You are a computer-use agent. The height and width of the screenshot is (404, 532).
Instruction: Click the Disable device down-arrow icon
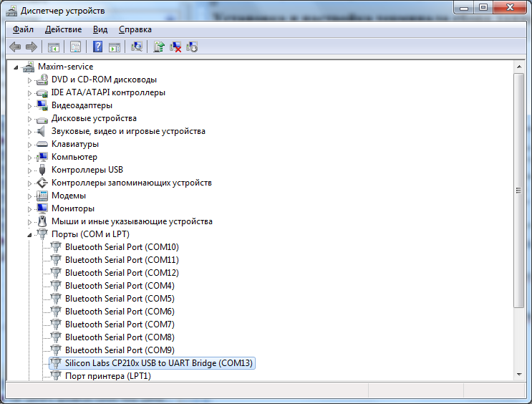pyautogui.click(x=192, y=47)
